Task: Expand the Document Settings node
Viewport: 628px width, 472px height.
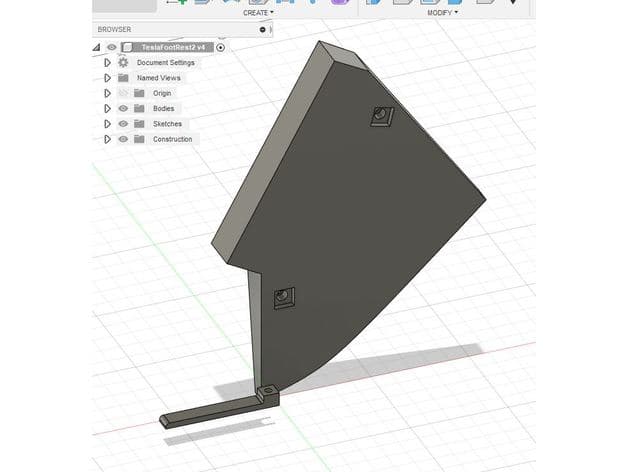Action: (107, 63)
